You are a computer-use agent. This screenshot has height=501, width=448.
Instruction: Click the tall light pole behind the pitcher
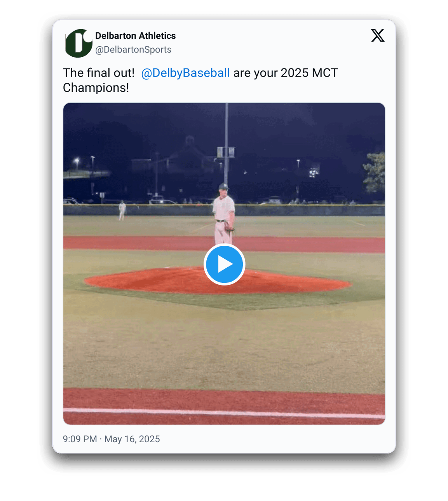pyautogui.click(x=226, y=136)
